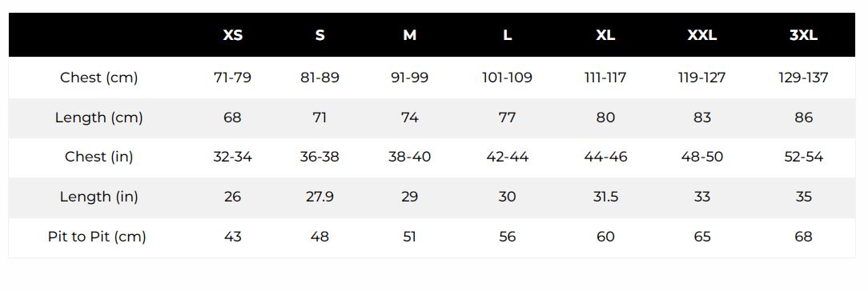
Task: Select the M size header
Action: tap(409, 35)
